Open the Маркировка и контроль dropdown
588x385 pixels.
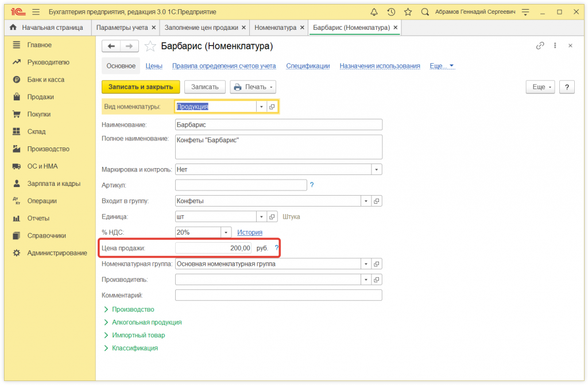[x=377, y=170]
